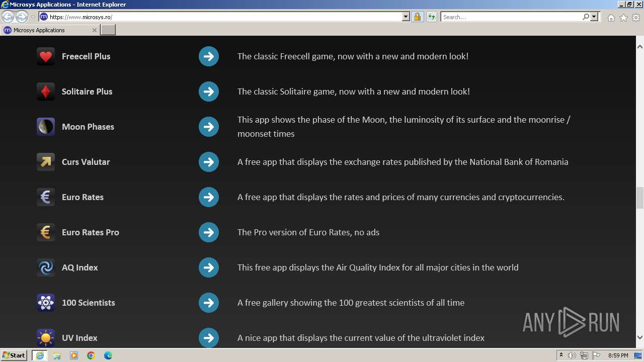
Task: Click the Moon Phases app icon
Action: (x=46, y=127)
